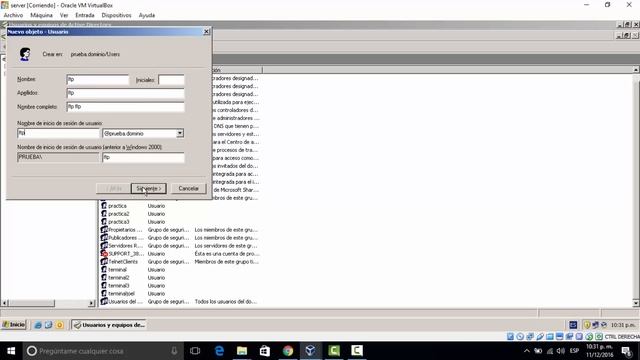This screenshot has width=640, height=360.
Task: Click host ESP language indicator
Action: [574, 351]
